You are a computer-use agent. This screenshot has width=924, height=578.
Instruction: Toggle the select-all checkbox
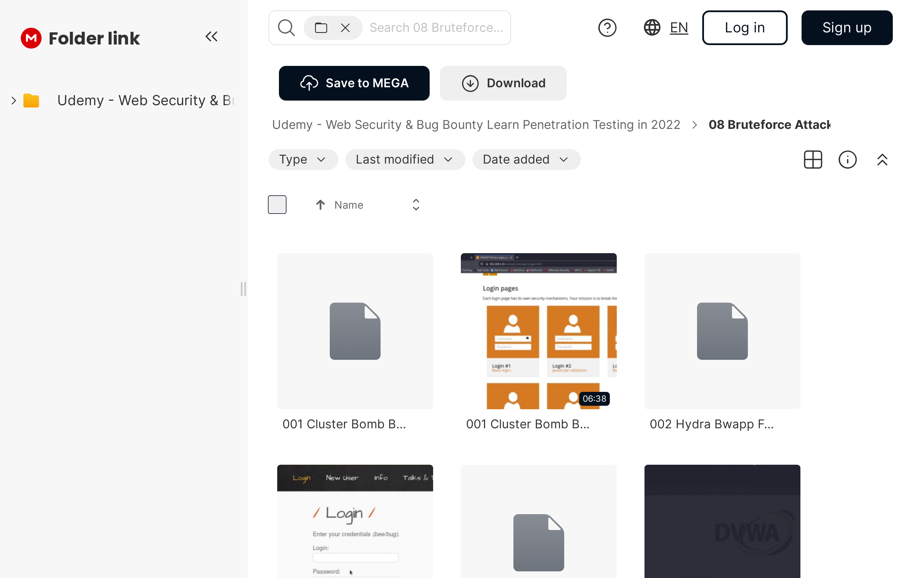[x=277, y=205]
